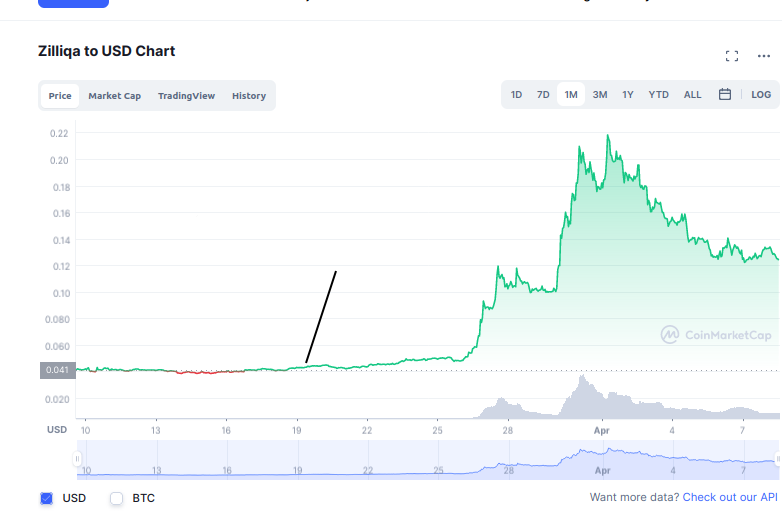Click the Zilliqa to USD Chart heading
The height and width of the screenshot is (528, 782).
(107, 51)
